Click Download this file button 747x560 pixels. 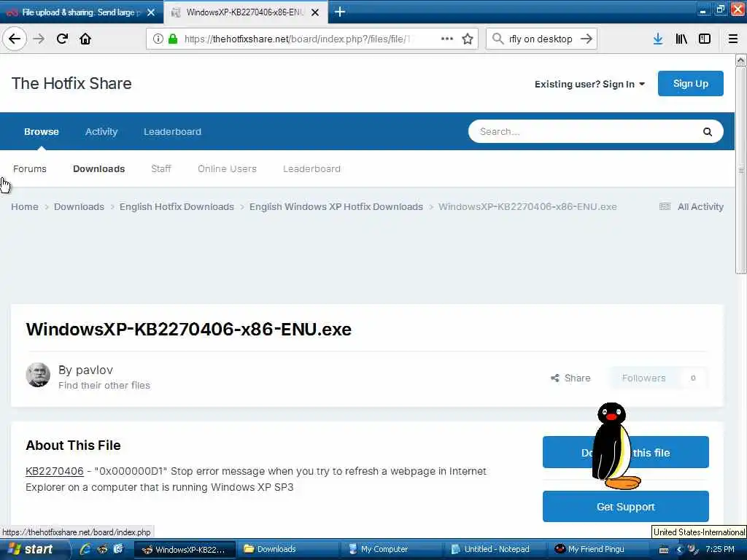click(625, 452)
